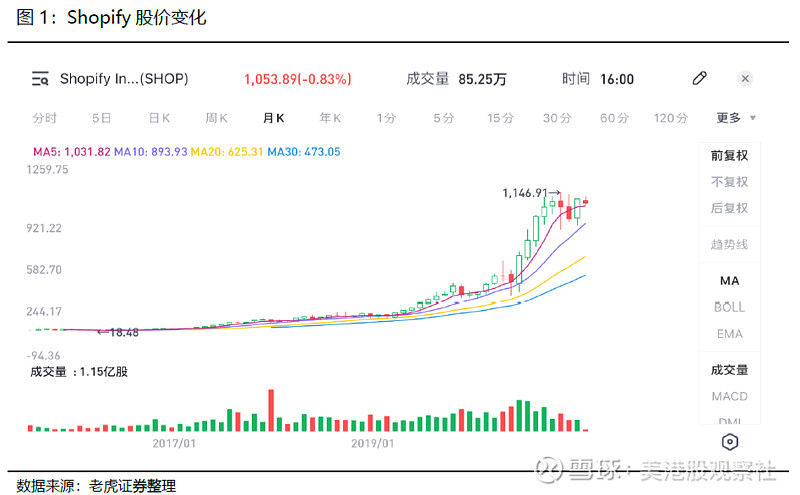Select the 周K weekly candlestick tab
Screen dimensions: 800x495
click(x=216, y=118)
